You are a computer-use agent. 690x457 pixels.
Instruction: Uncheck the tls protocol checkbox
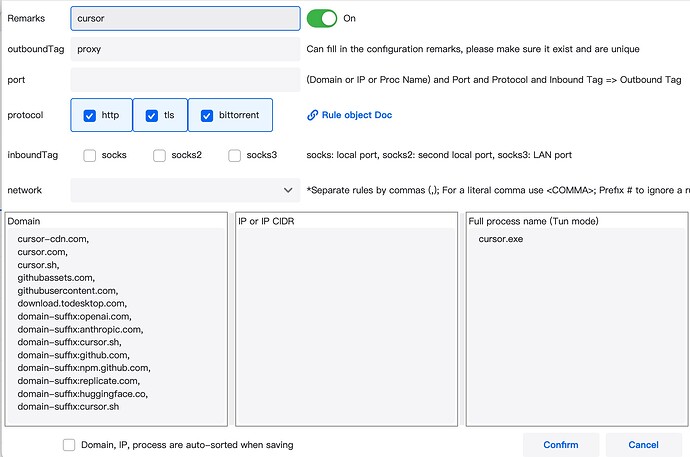(x=152, y=116)
